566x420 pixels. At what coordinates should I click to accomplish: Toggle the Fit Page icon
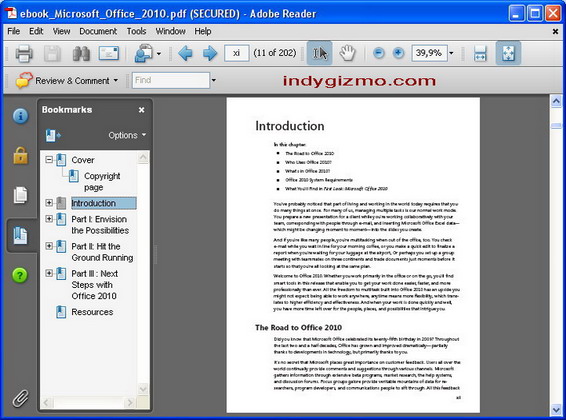tap(508, 53)
